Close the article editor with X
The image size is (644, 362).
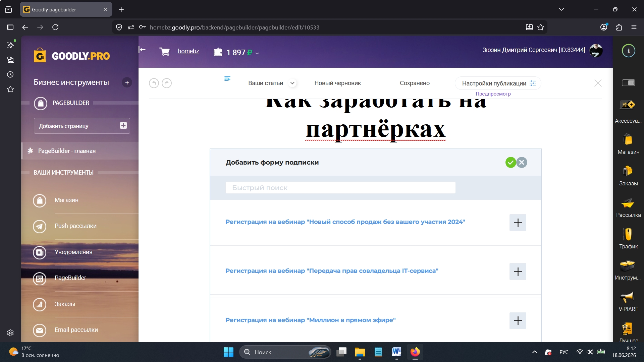[598, 83]
